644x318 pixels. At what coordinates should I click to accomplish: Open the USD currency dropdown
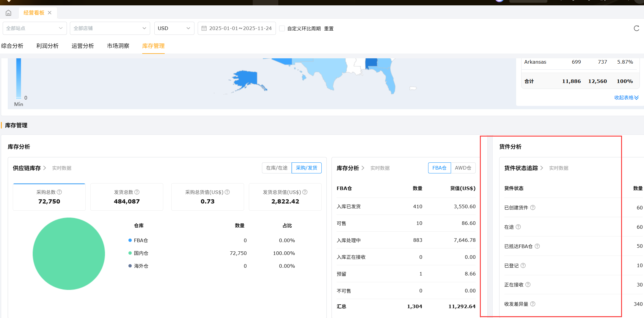click(x=174, y=28)
